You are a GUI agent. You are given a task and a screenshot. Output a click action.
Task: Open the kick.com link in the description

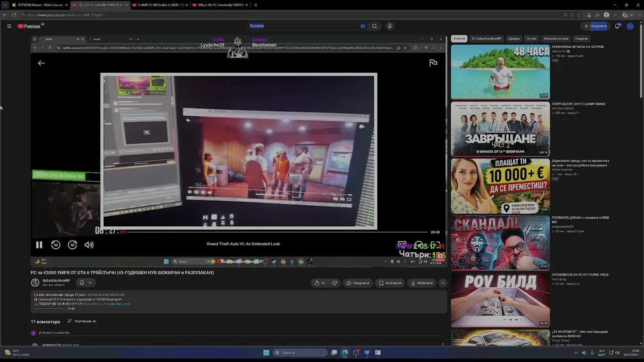tap(106, 304)
